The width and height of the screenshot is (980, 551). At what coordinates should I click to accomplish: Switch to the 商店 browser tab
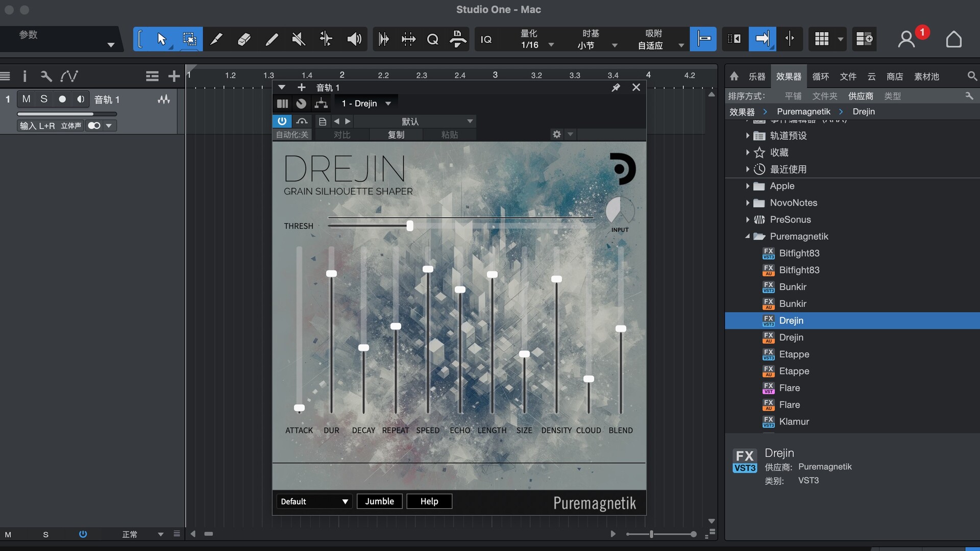pos(894,77)
